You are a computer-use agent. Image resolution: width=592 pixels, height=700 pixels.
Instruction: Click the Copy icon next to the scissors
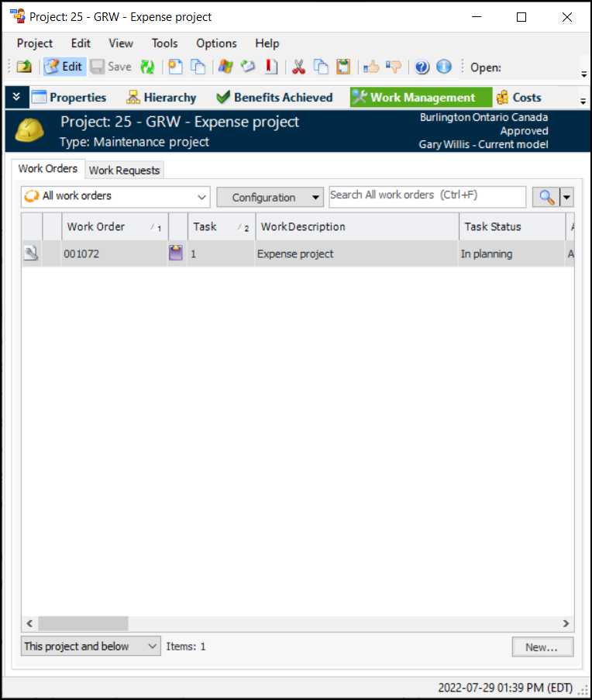[x=321, y=67]
